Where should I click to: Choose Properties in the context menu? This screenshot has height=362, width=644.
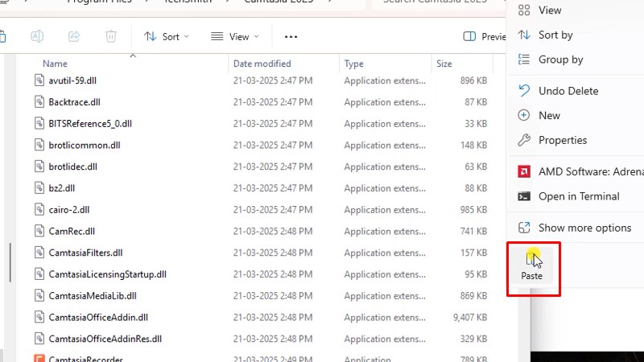click(x=563, y=140)
